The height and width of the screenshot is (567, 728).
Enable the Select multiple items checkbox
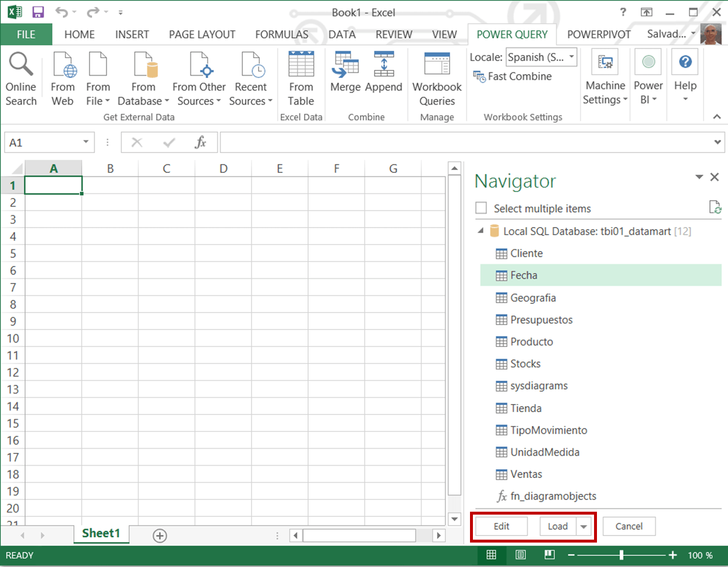tap(481, 208)
